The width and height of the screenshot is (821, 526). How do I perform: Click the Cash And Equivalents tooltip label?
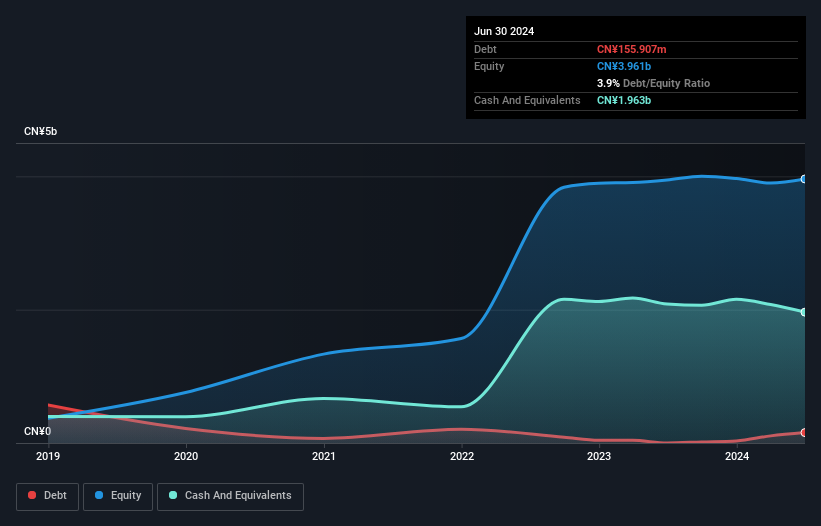[x=527, y=100]
